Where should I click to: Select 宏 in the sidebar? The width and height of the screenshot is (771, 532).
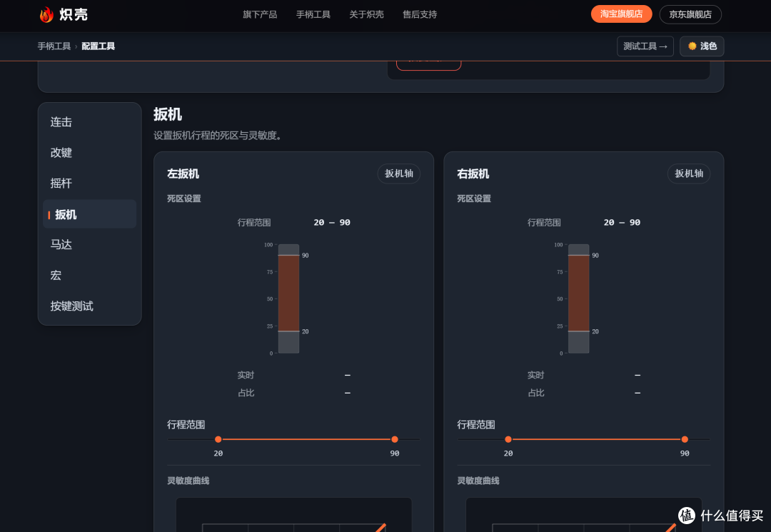click(x=89, y=276)
